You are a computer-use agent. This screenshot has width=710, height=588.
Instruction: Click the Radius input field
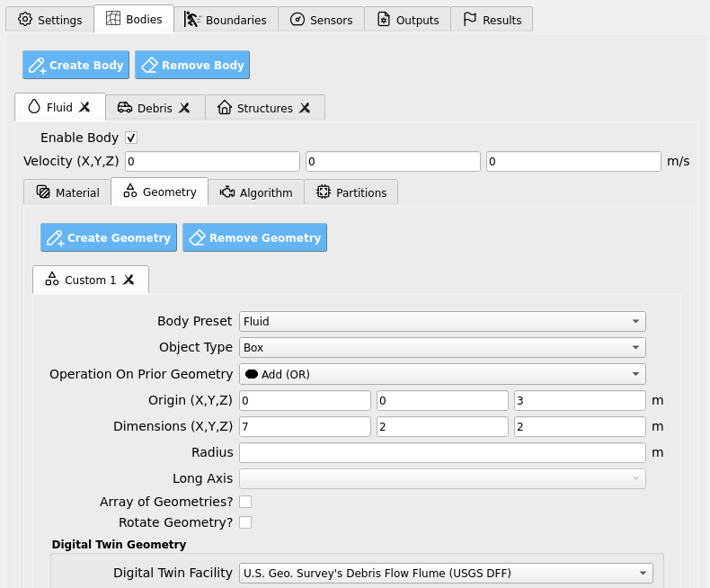pos(442,452)
